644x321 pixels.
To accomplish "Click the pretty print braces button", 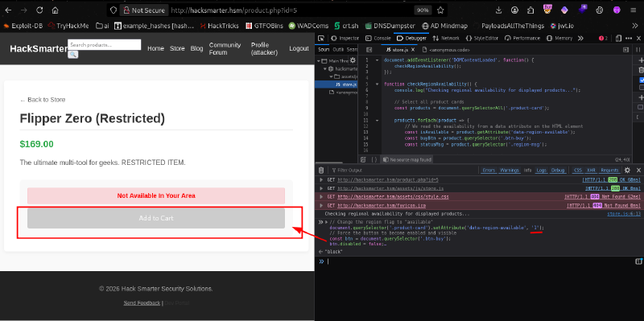I will (x=374, y=159).
